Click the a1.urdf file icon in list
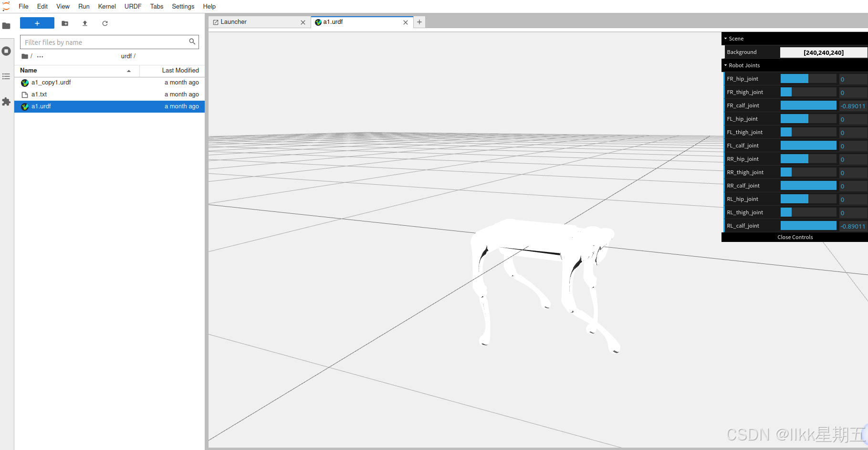The width and height of the screenshot is (868, 450). click(x=25, y=106)
